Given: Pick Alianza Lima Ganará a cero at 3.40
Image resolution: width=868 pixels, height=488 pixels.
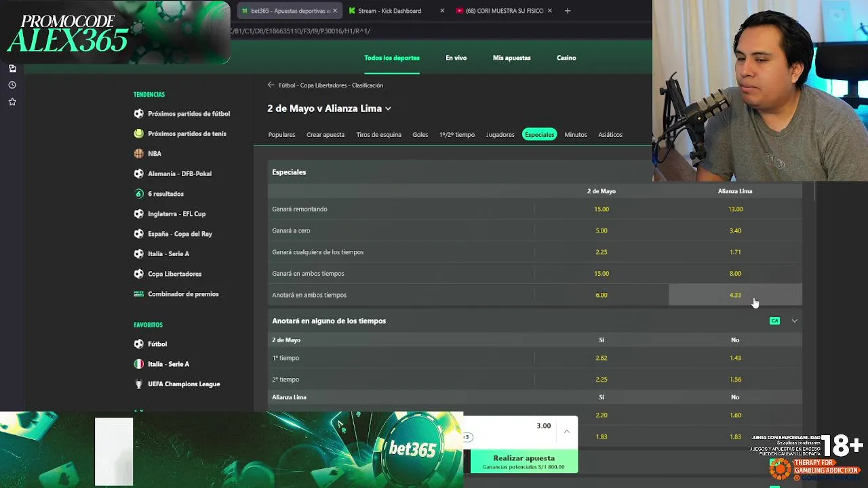Looking at the screenshot, I should (735, 230).
